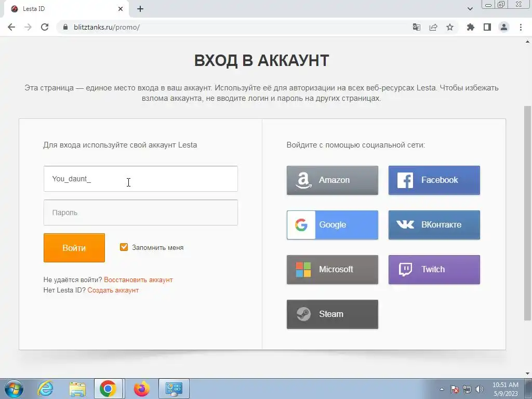
Task: Toggle the Chrome side panel icon
Action: 487,27
